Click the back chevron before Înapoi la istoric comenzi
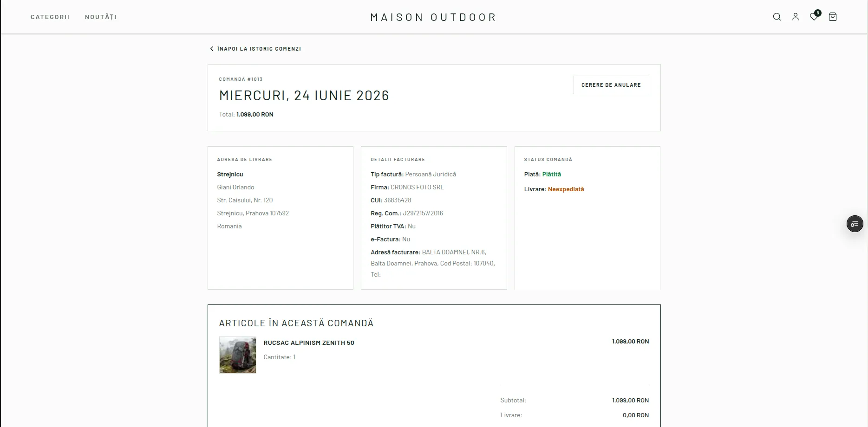Screen dimensions: 868x427 [x=212, y=49]
